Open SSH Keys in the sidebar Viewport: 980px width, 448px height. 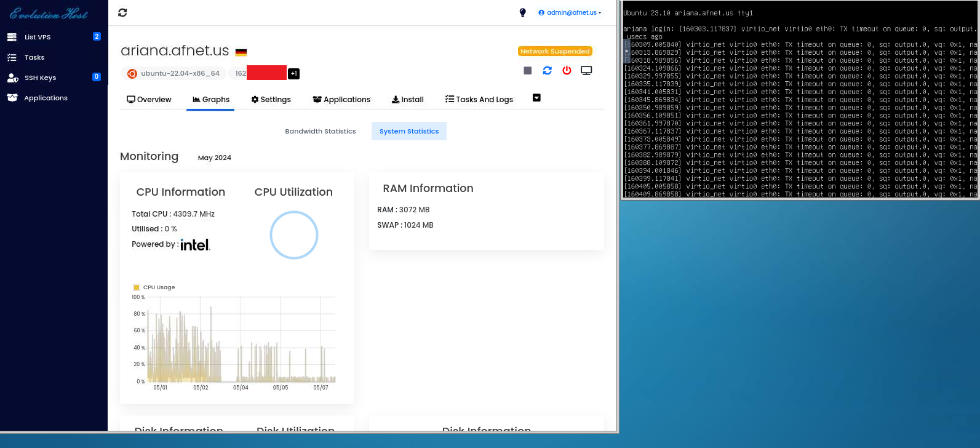[40, 78]
